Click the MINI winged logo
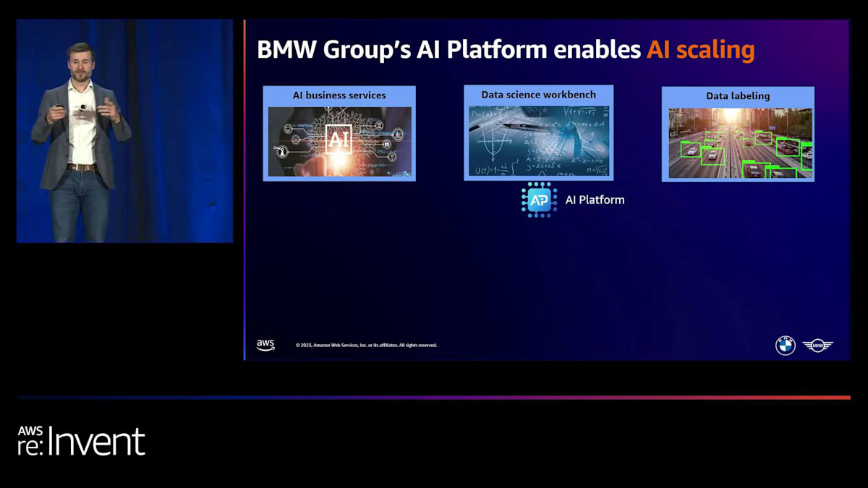 pos(818,346)
